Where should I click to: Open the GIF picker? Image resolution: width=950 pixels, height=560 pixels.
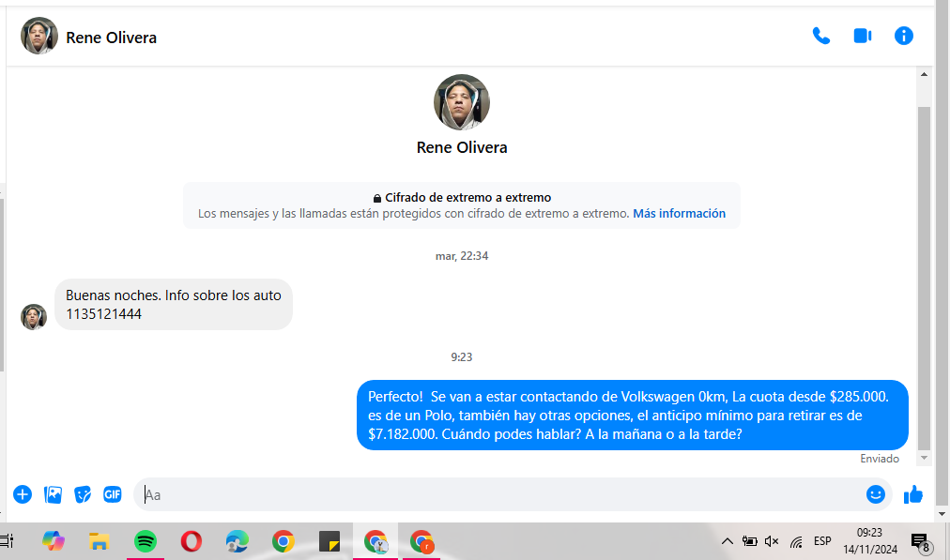point(113,494)
